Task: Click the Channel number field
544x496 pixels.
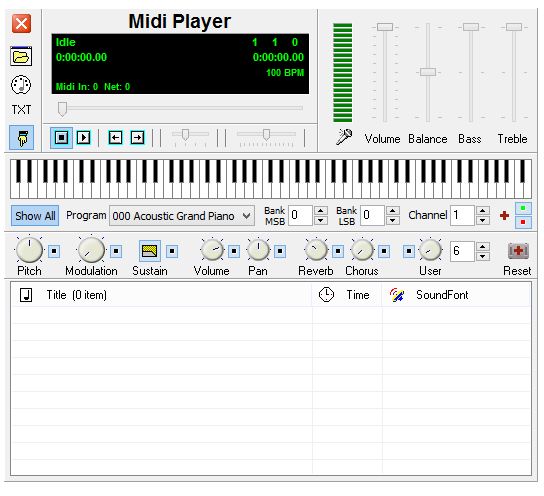Action: point(462,215)
